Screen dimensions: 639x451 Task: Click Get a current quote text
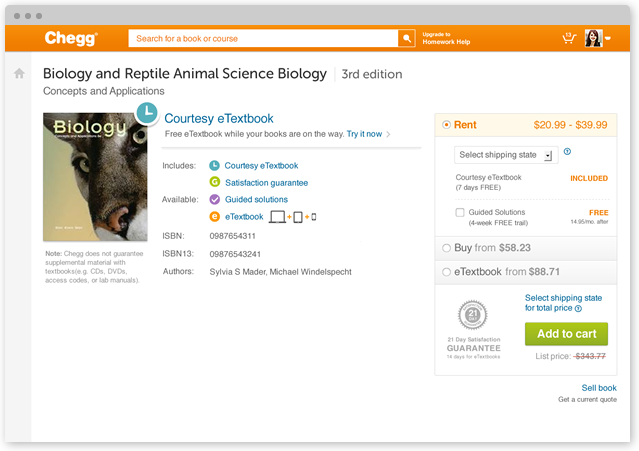(x=587, y=400)
